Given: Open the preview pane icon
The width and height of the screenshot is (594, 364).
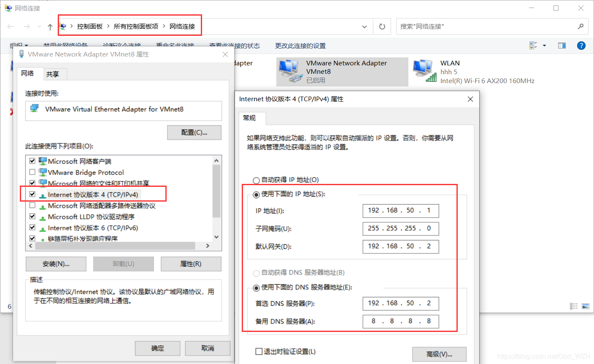Looking at the screenshot, I should pos(562,45).
